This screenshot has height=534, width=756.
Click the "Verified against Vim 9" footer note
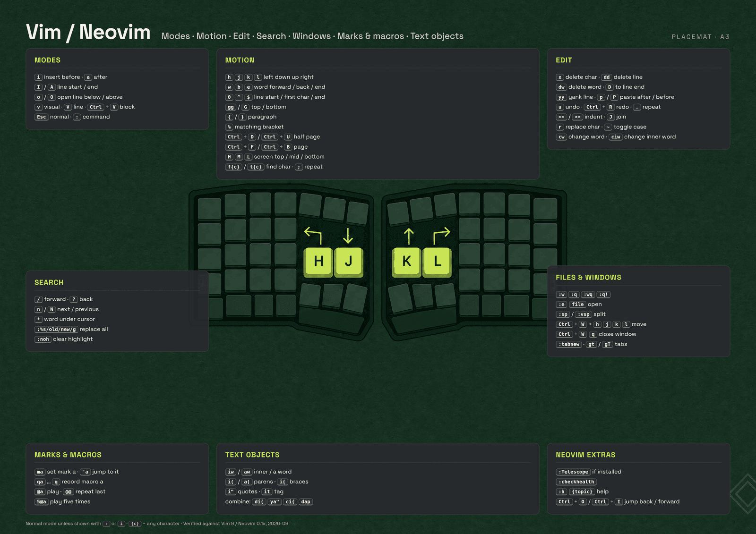pyautogui.click(x=208, y=524)
